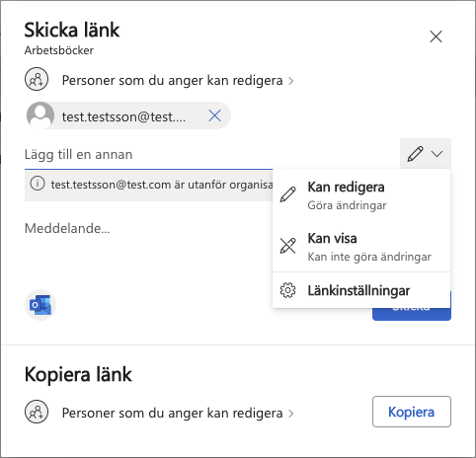476x458 pixels.
Task: Click the gear icon beside Länkinställningar
Action: click(287, 290)
